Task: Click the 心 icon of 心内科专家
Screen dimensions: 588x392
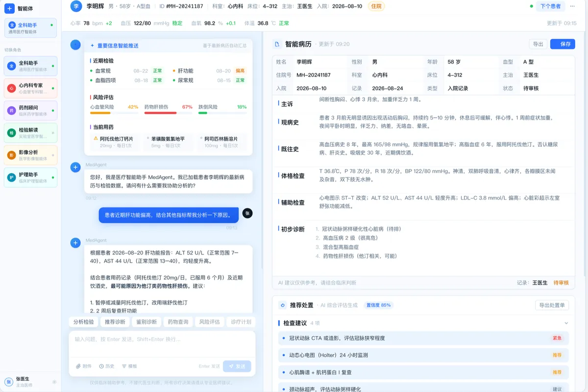Action: pyautogui.click(x=12, y=88)
